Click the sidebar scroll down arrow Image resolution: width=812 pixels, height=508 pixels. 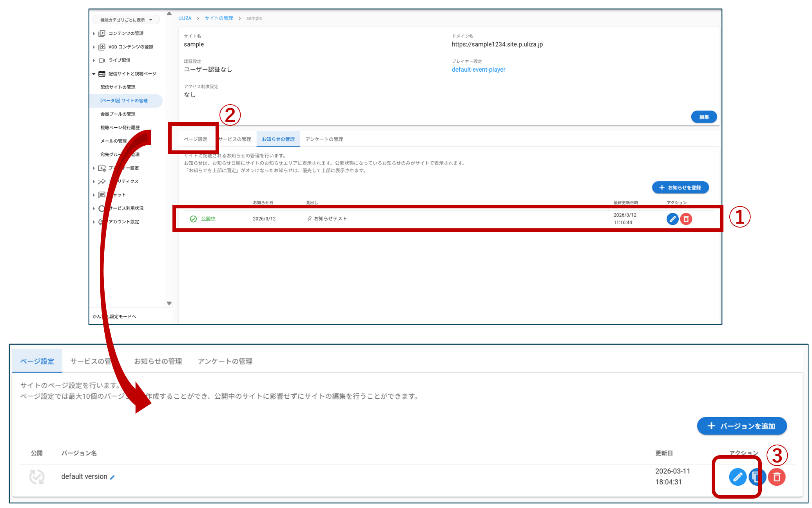[x=169, y=303]
